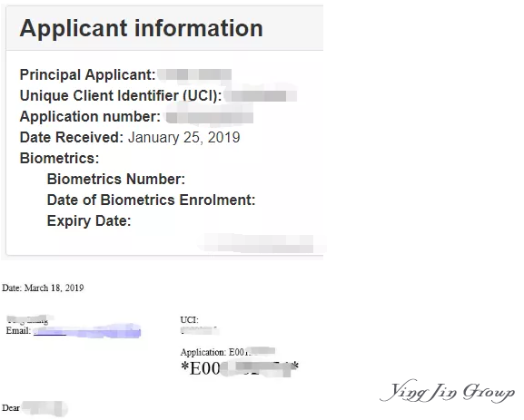This screenshot has width=524, height=420.
Task: Click the Unique Client Identifier (UCI) label
Action: (x=121, y=96)
